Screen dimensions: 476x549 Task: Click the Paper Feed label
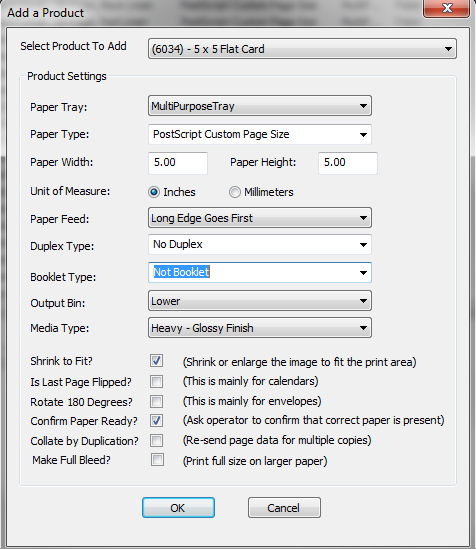pos(60,219)
